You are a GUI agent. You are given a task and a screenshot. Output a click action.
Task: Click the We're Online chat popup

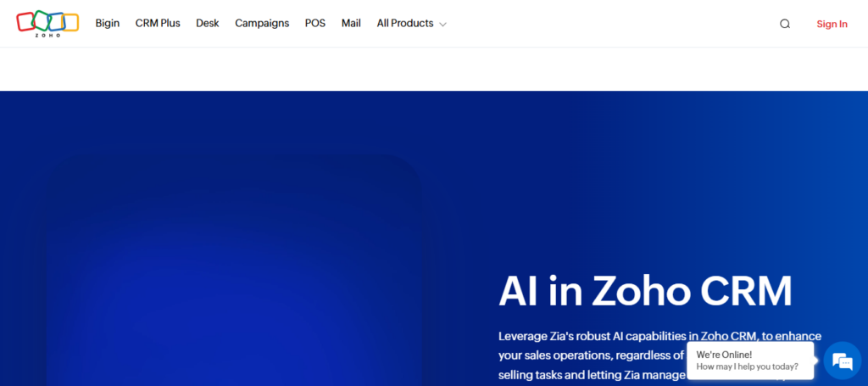click(x=750, y=361)
